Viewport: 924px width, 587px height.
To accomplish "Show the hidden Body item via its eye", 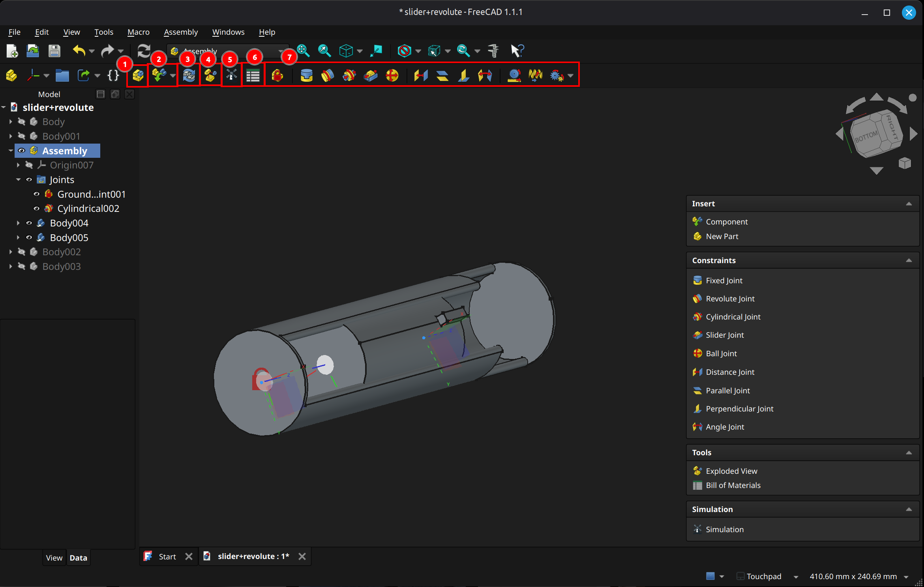I will [22, 122].
